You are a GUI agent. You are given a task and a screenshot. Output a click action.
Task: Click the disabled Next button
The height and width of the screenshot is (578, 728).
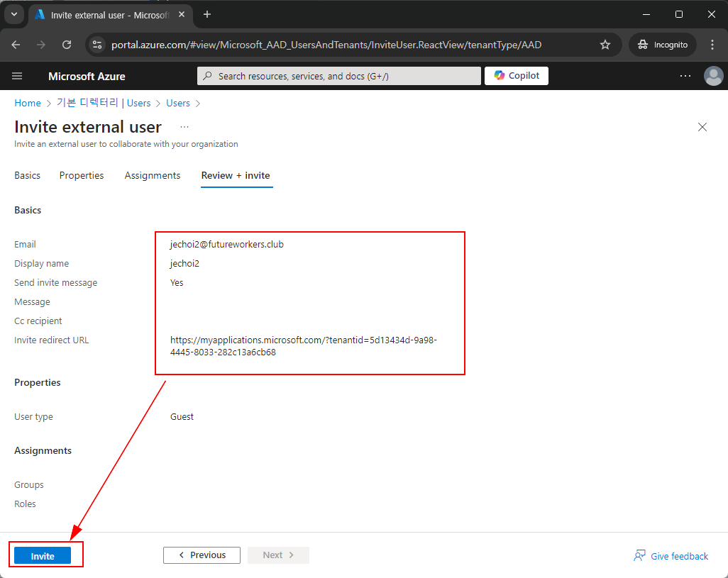click(x=278, y=555)
